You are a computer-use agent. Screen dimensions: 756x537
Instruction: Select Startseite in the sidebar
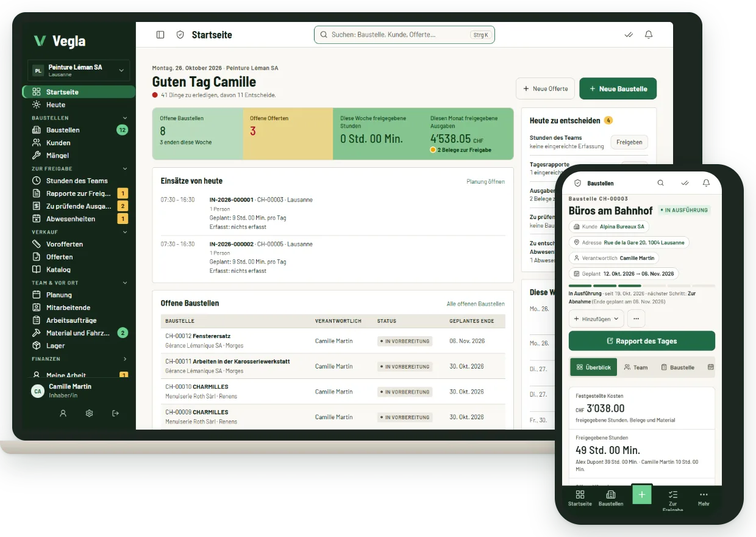[x=79, y=92]
